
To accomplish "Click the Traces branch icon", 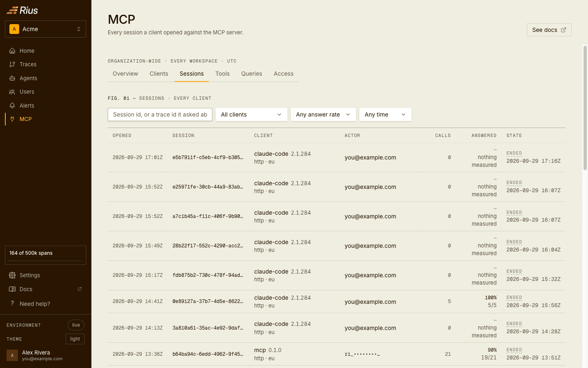I will (x=12, y=64).
